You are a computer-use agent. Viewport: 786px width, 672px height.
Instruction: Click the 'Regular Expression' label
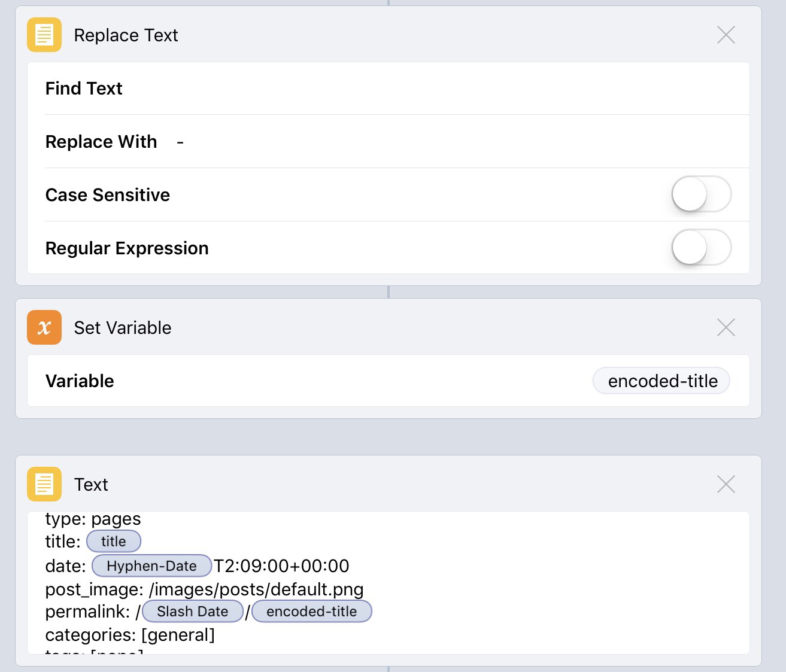[127, 248]
